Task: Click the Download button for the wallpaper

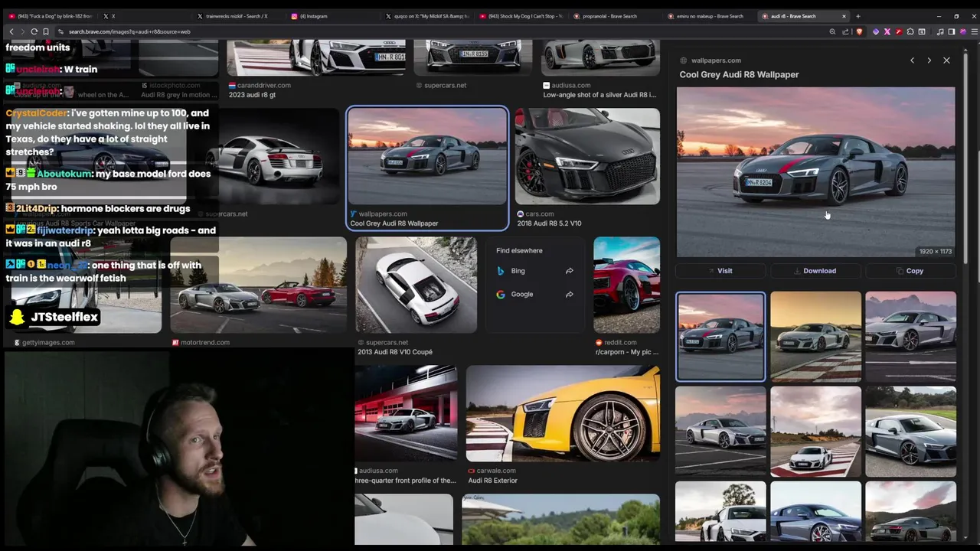Action: 815,271
